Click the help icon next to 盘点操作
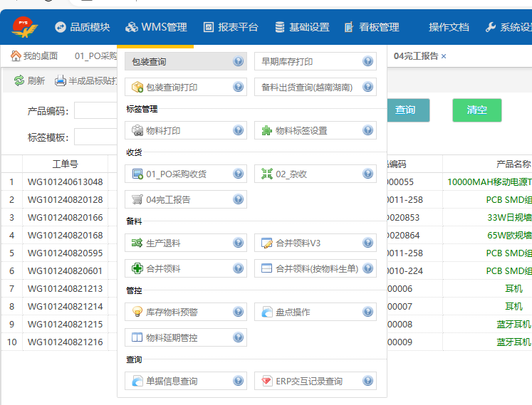This screenshot has width=532, height=405. [x=368, y=312]
